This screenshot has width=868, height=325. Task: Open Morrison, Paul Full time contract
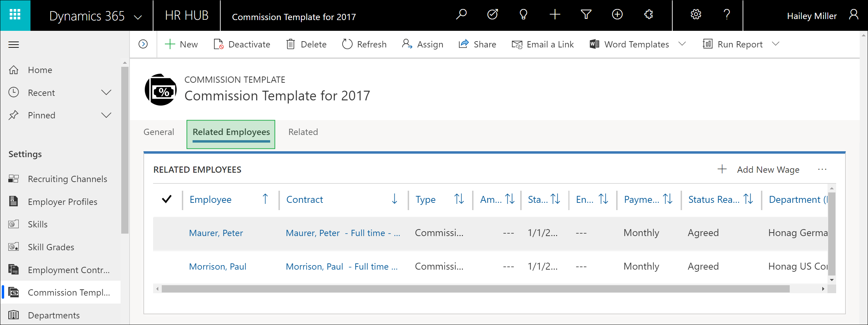(342, 267)
